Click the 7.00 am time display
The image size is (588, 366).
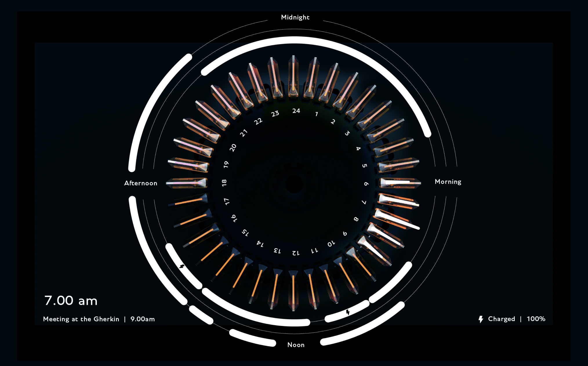71,300
